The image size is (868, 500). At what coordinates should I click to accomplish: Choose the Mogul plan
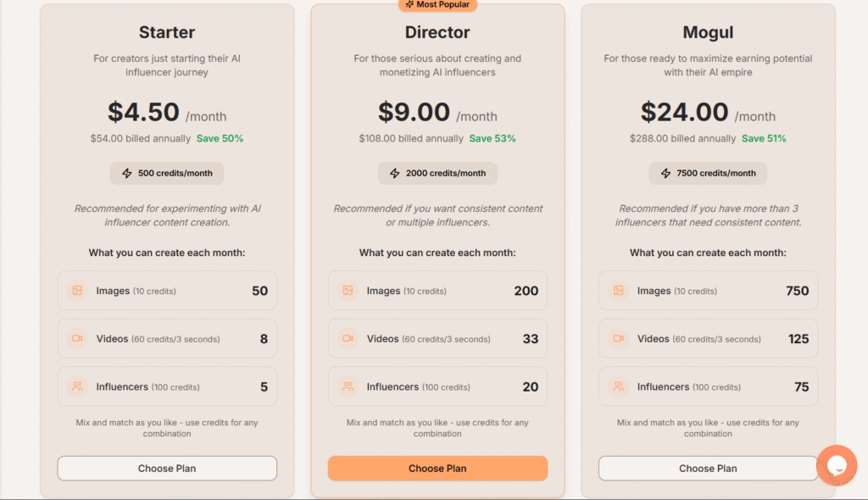pos(708,468)
